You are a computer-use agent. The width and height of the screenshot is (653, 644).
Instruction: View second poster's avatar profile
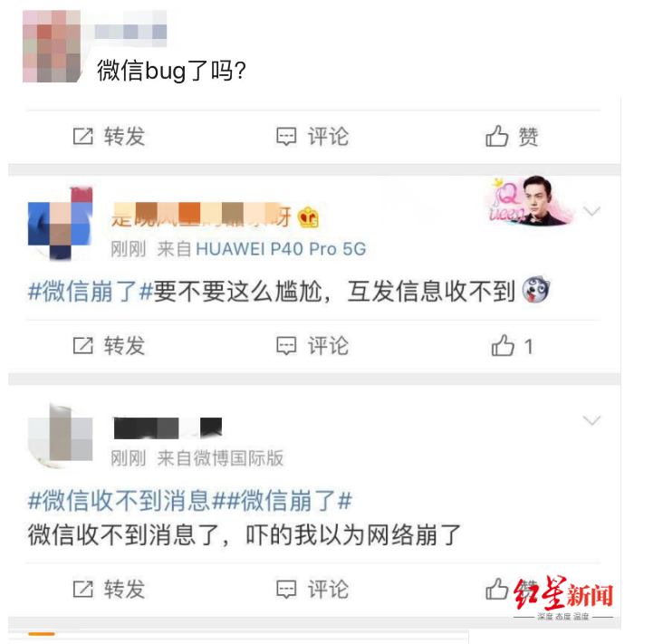(x=61, y=224)
